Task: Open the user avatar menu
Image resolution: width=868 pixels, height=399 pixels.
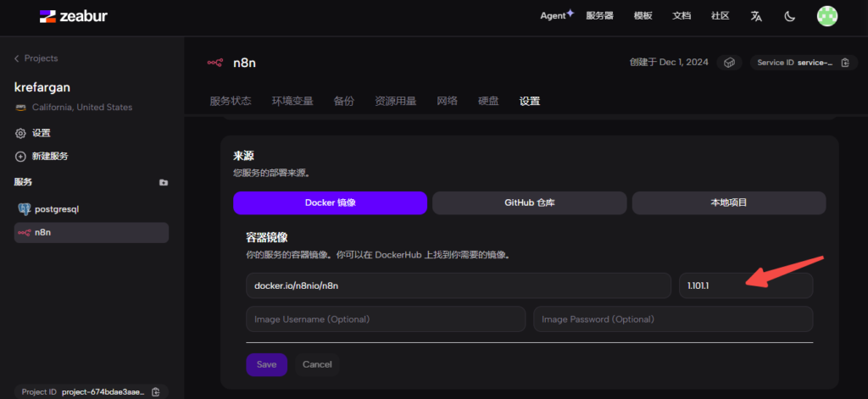Action: point(827,16)
